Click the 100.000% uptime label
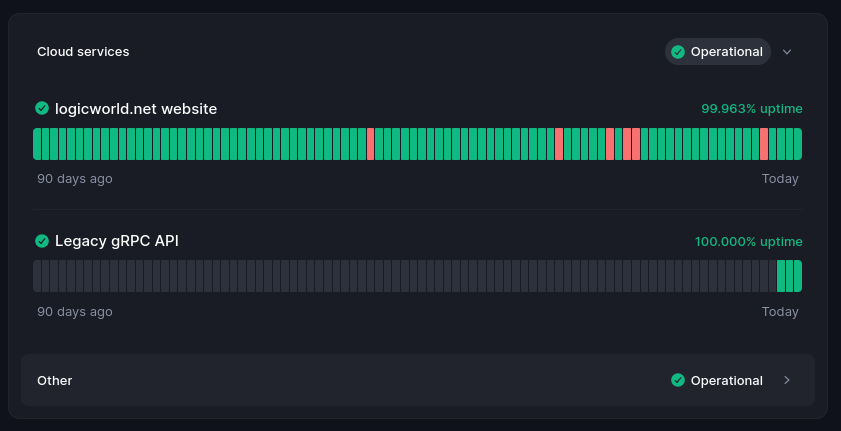This screenshot has height=431, width=841. coord(748,241)
